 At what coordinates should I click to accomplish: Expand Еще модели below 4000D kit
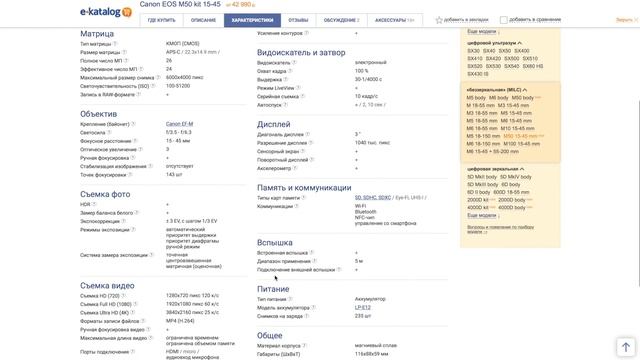[483, 216]
